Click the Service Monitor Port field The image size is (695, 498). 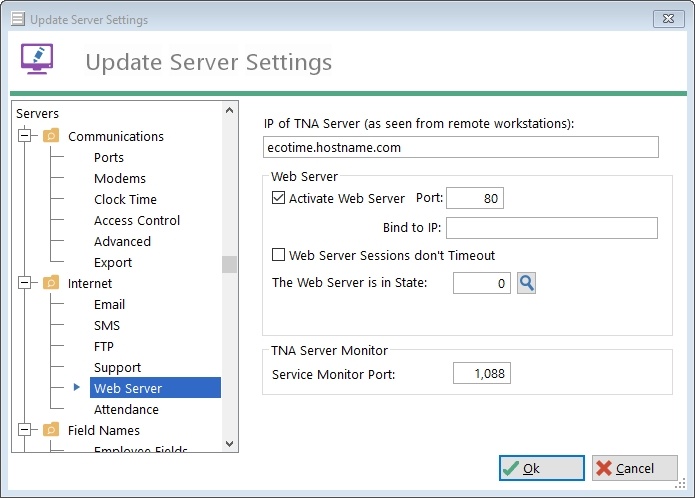click(x=482, y=374)
